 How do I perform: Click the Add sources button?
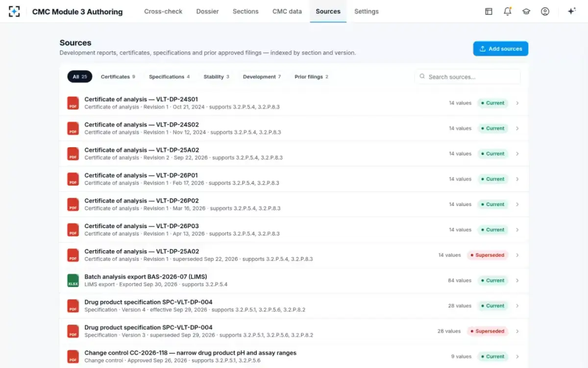tap(500, 49)
